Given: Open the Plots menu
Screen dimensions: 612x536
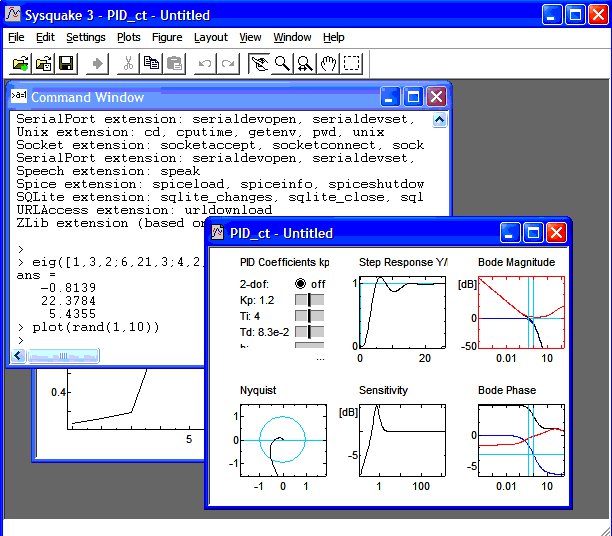Looking at the screenshot, I should pos(128,37).
